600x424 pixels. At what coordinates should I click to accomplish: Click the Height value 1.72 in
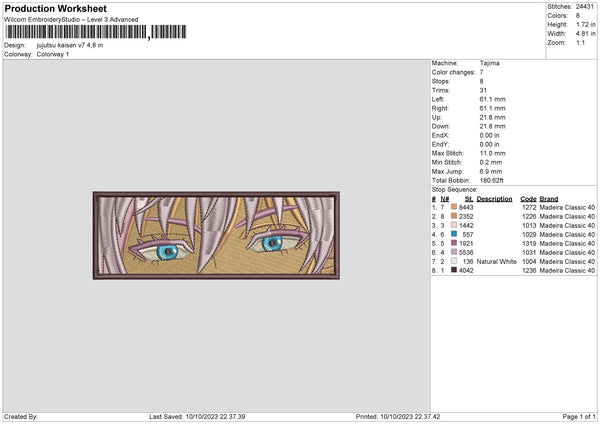pos(585,24)
